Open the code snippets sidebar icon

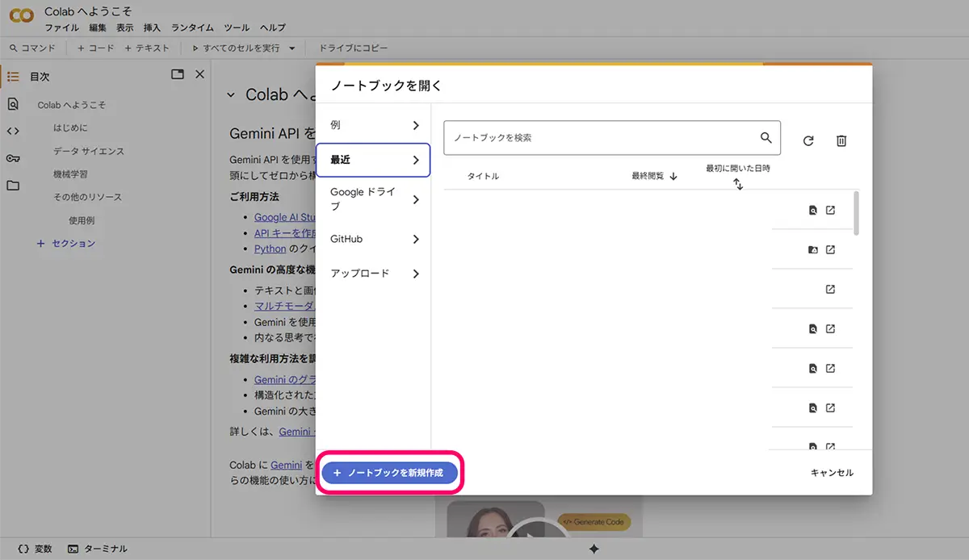pyautogui.click(x=13, y=131)
